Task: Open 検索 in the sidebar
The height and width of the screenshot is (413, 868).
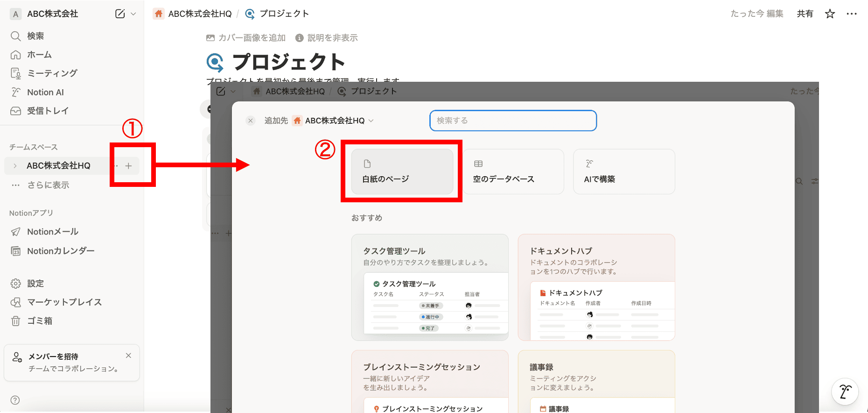Action: (x=72, y=36)
